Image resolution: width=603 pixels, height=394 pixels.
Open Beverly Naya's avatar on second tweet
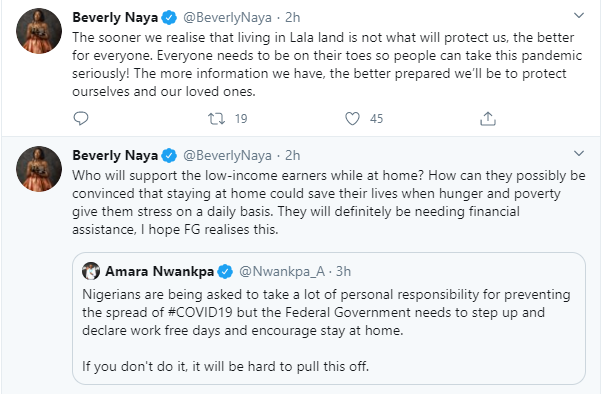pos(39,169)
